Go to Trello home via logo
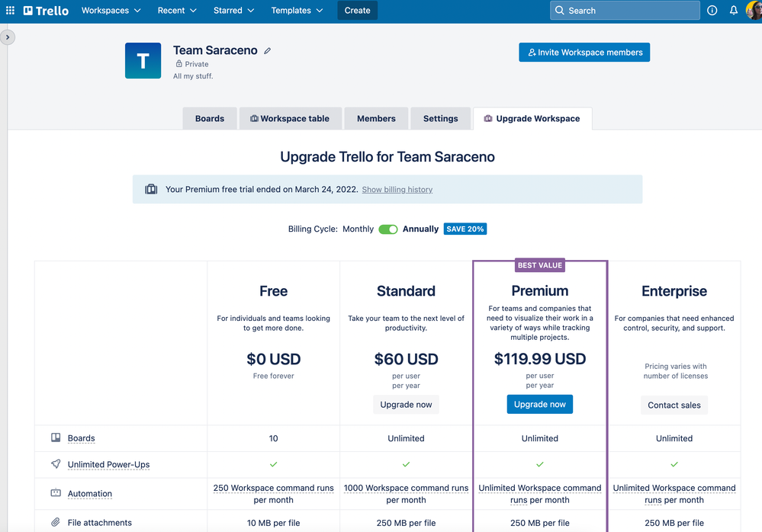 pyautogui.click(x=47, y=11)
